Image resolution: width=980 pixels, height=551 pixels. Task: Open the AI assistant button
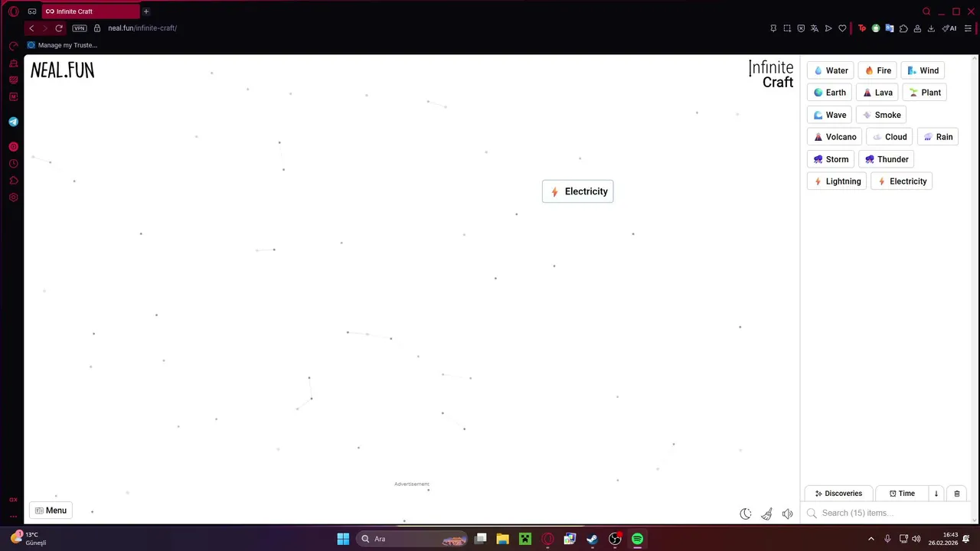pos(949,28)
